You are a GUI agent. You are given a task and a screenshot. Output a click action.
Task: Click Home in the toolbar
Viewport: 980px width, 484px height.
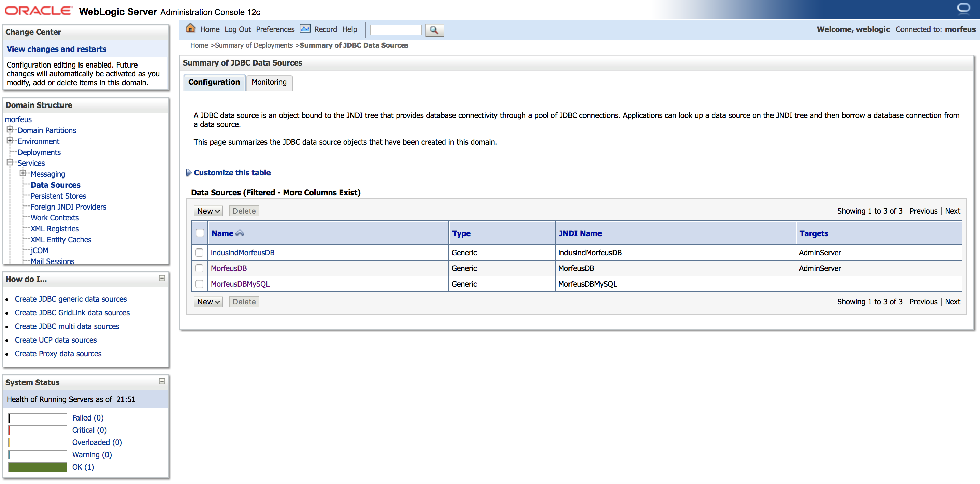tap(210, 29)
